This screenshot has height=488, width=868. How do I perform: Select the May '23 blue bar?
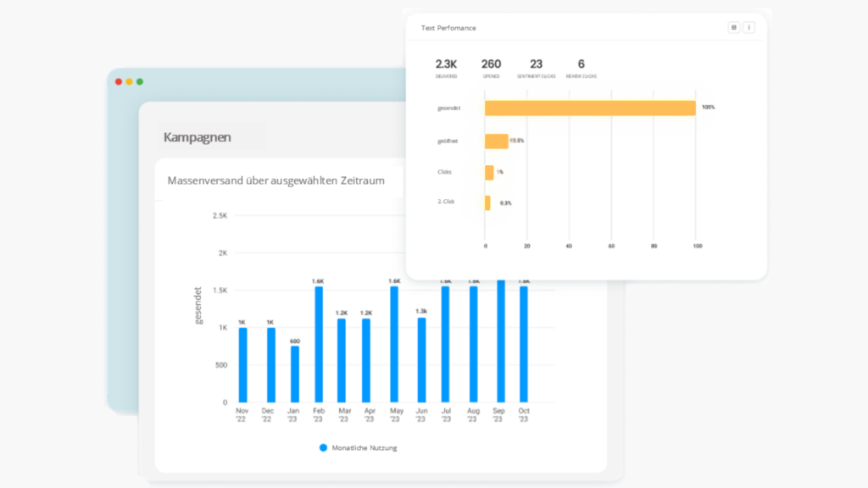click(x=394, y=344)
